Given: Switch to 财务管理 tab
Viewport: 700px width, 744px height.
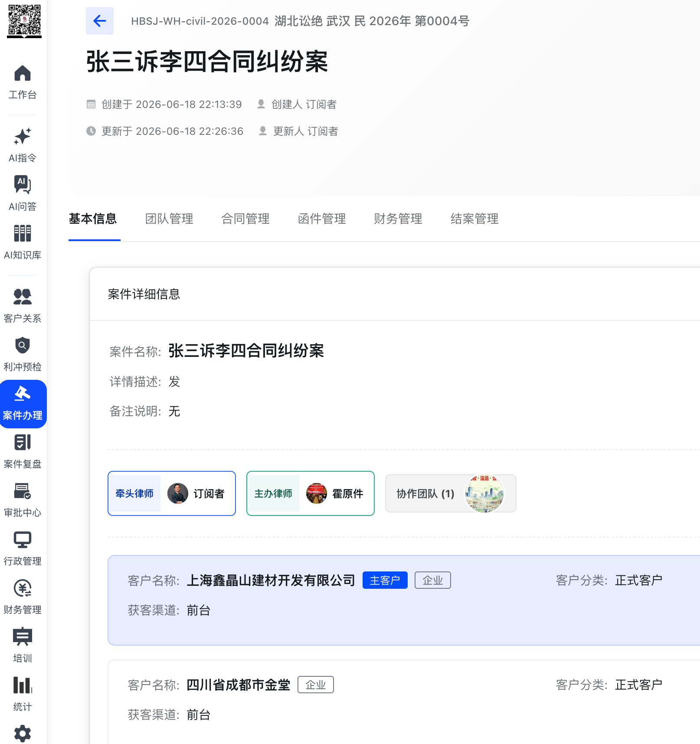Looking at the screenshot, I should coord(398,219).
